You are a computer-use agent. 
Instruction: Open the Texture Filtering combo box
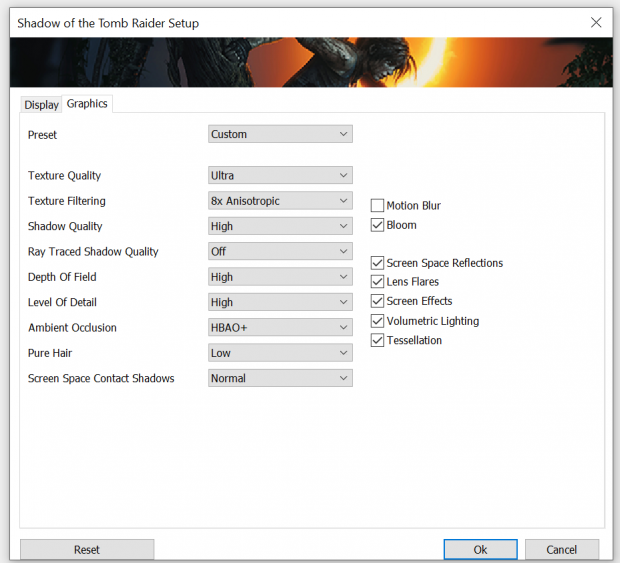[280, 201]
